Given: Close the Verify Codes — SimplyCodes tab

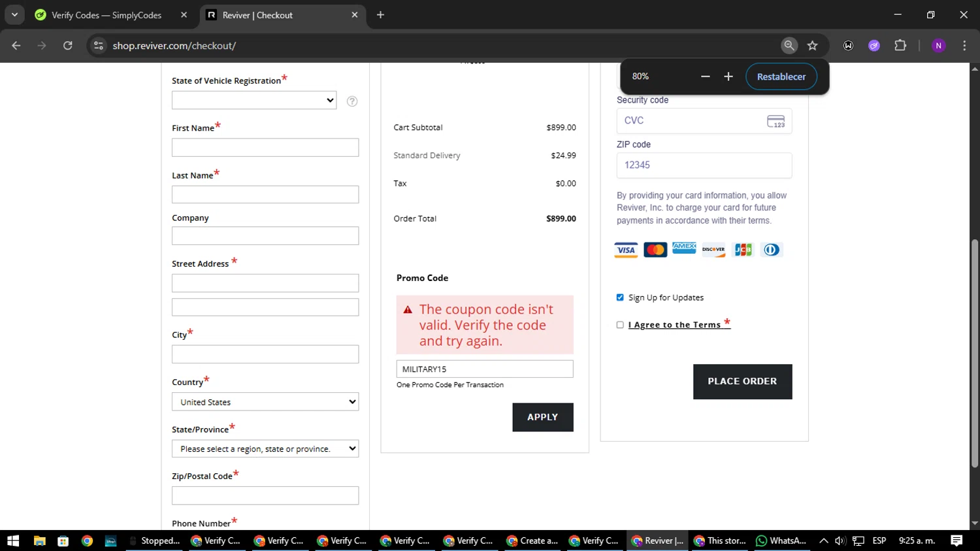Looking at the screenshot, I should 184,15.
